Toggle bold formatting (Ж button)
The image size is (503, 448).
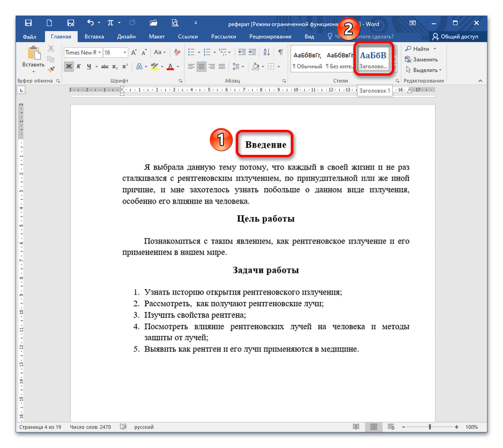click(x=69, y=66)
